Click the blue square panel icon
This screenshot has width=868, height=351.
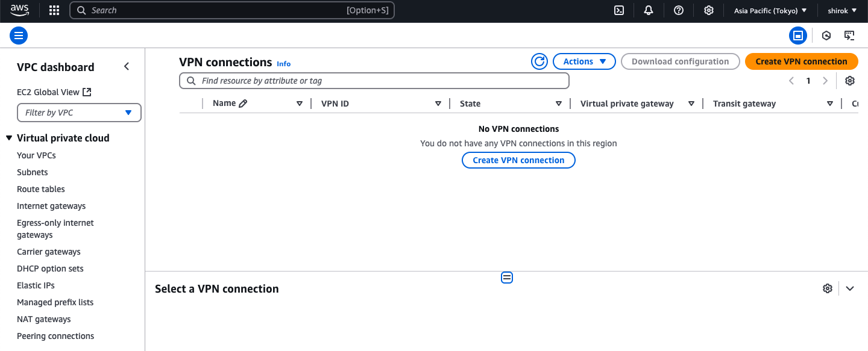pos(798,36)
